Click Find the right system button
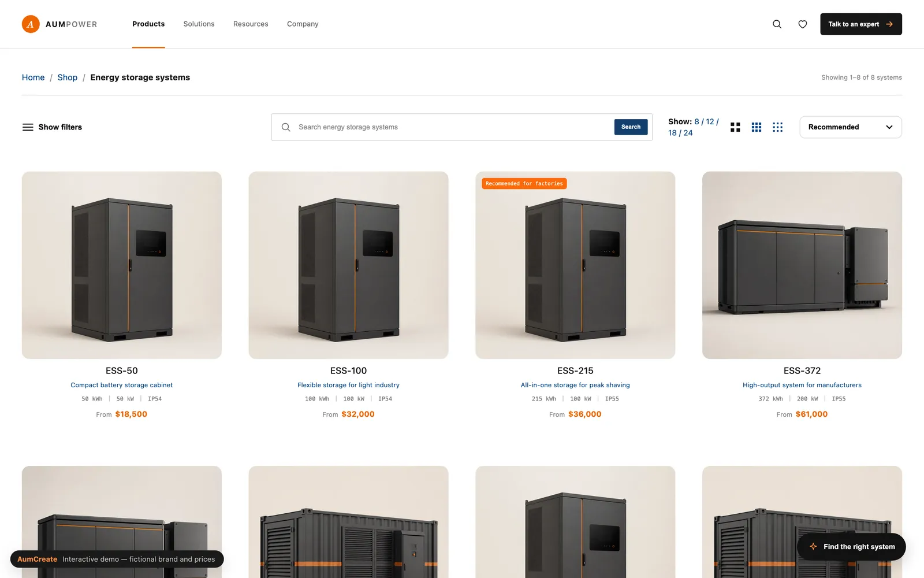Image resolution: width=924 pixels, height=578 pixels. [851, 547]
